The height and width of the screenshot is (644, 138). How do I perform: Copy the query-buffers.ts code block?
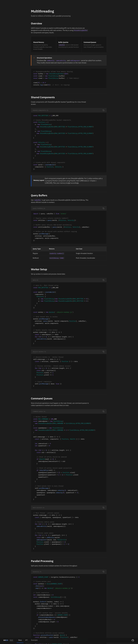click(x=103, y=208)
